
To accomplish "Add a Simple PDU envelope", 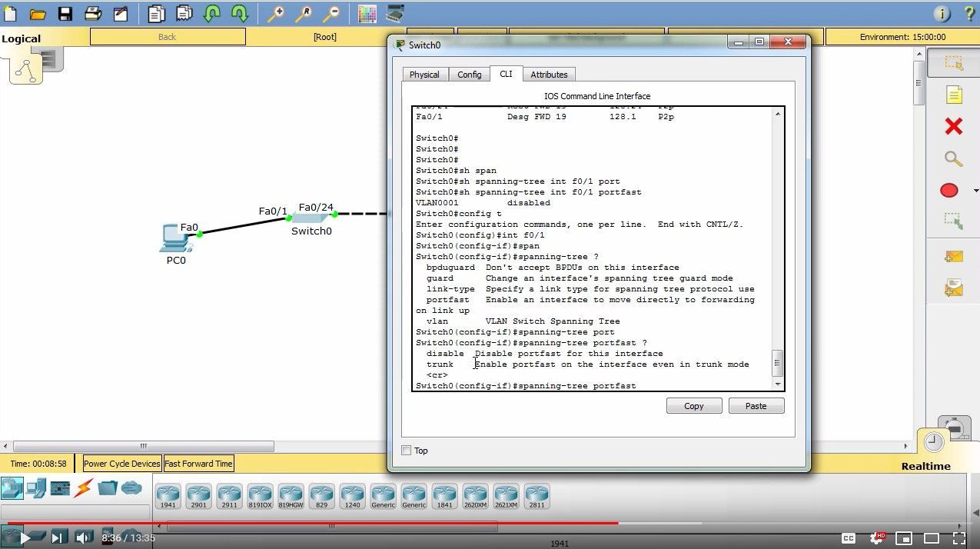I will [x=954, y=256].
